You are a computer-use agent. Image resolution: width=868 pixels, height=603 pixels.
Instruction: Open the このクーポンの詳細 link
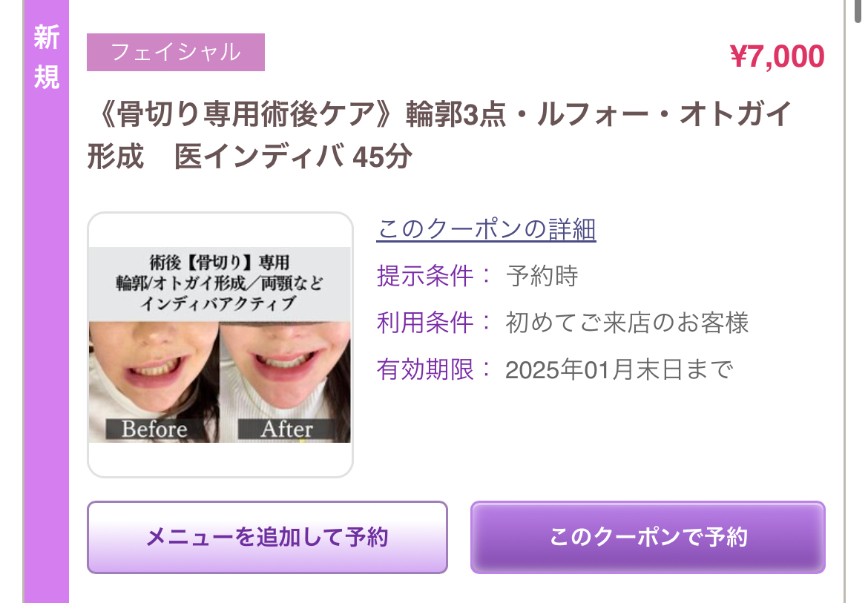(486, 229)
